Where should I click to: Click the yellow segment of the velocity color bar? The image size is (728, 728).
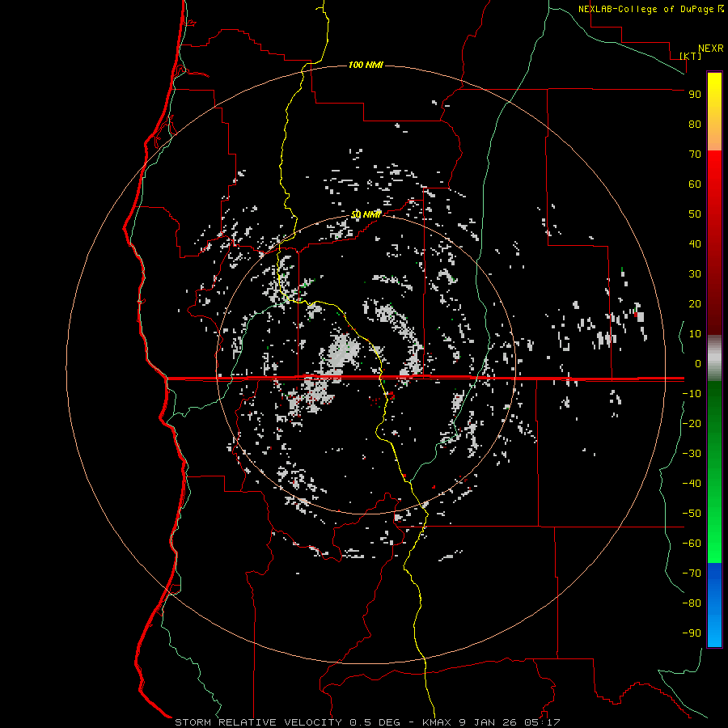click(x=714, y=112)
